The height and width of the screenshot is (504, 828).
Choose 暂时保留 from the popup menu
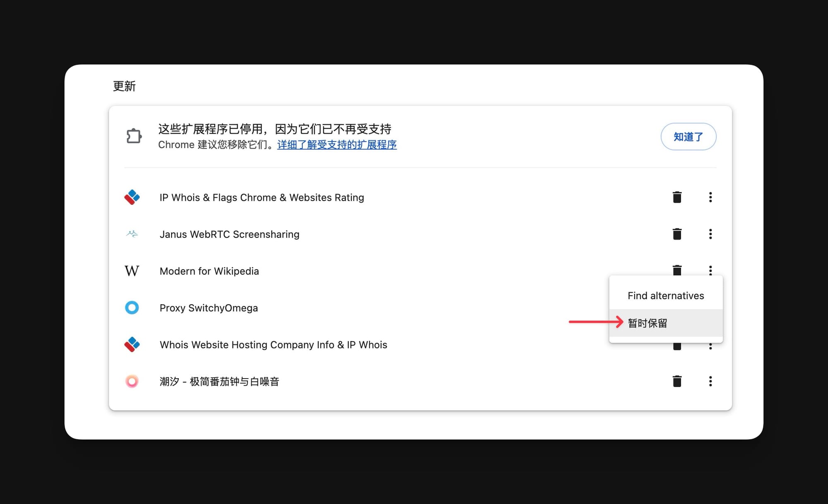pyautogui.click(x=666, y=323)
